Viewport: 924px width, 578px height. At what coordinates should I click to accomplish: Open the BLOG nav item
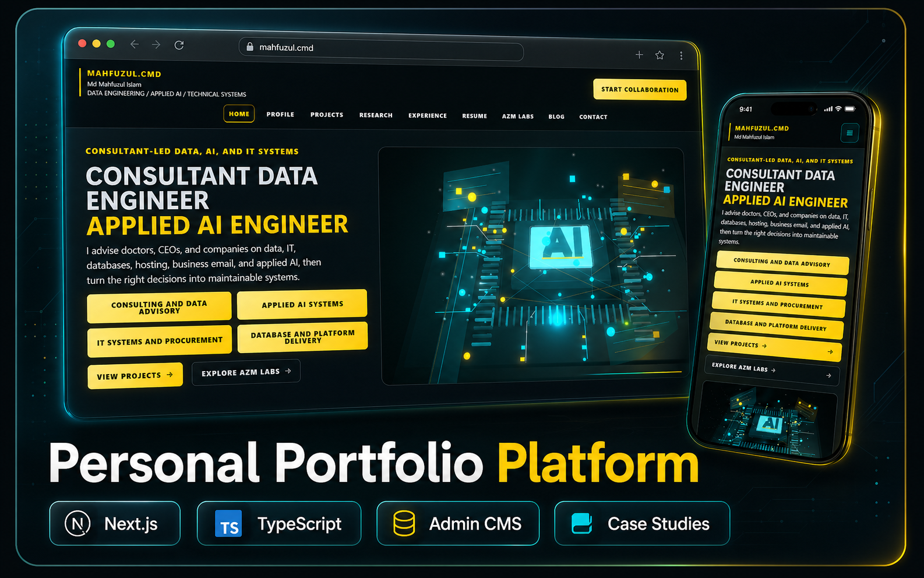(x=556, y=117)
